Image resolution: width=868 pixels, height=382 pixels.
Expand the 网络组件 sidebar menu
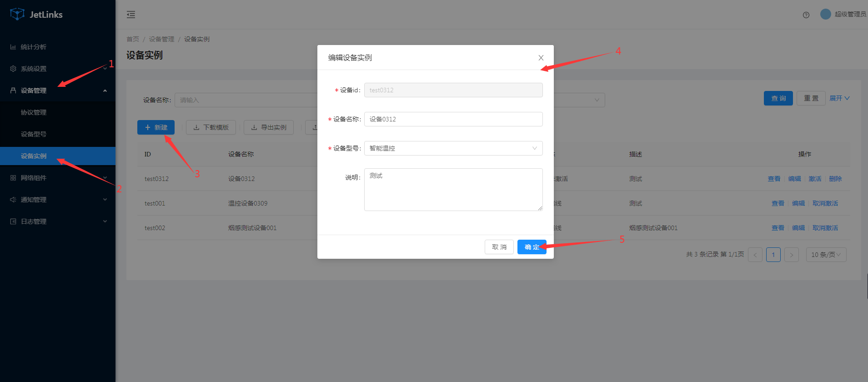tap(33, 178)
